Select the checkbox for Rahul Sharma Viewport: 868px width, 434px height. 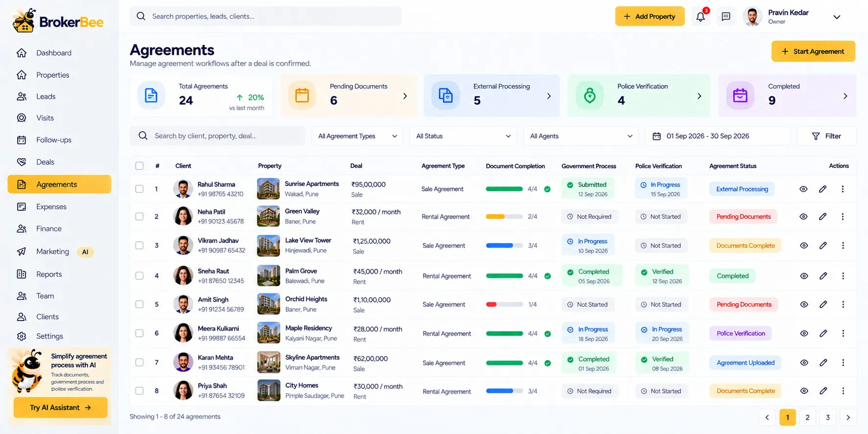[139, 189]
